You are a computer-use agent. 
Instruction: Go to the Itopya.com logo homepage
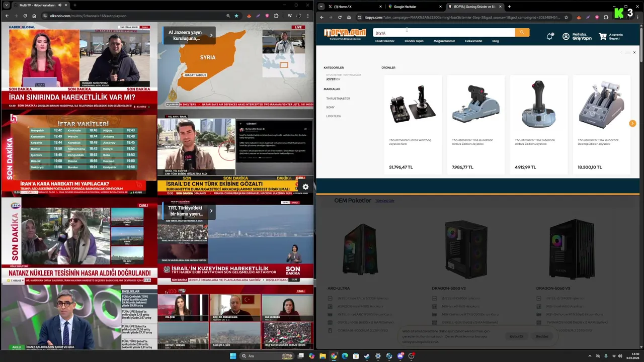[x=345, y=34]
